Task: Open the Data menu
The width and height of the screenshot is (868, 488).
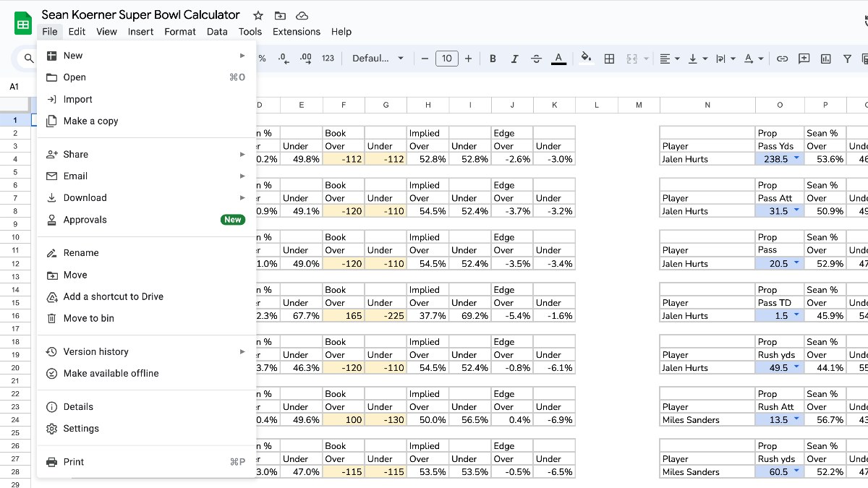Action: pos(217,32)
